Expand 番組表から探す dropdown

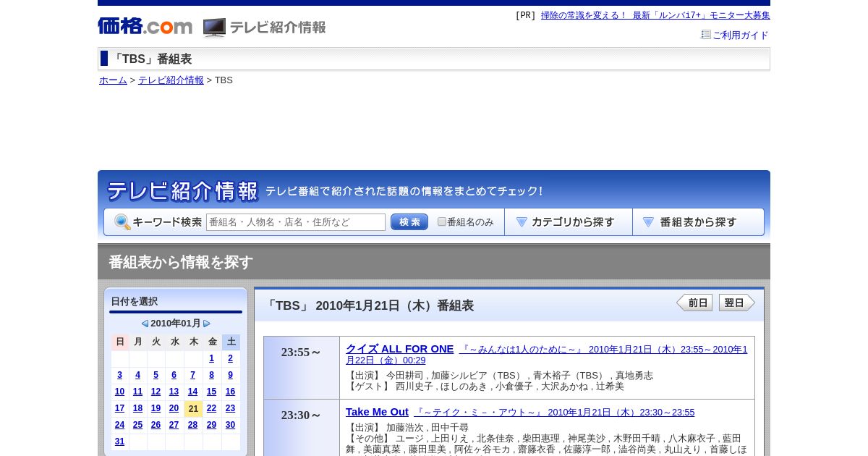coord(698,222)
